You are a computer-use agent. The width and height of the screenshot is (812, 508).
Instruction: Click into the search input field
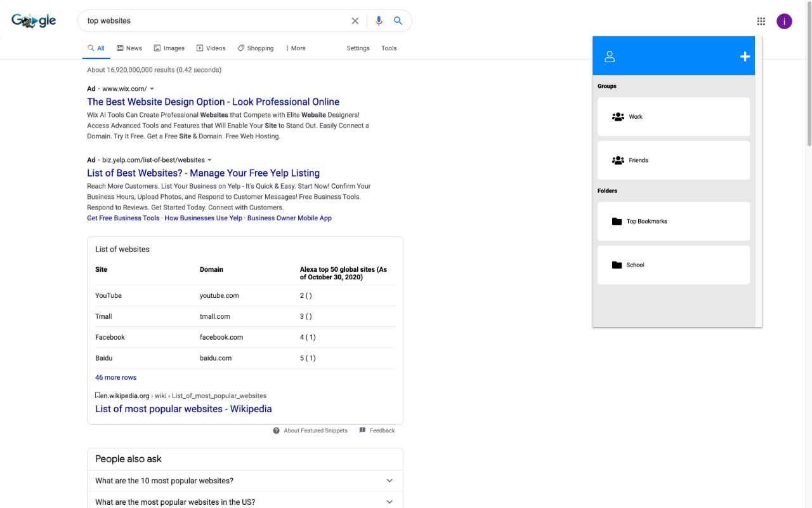216,21
